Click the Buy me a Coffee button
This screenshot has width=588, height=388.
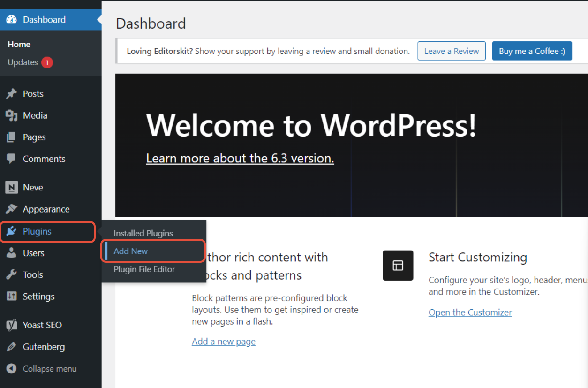click(532, 51)
